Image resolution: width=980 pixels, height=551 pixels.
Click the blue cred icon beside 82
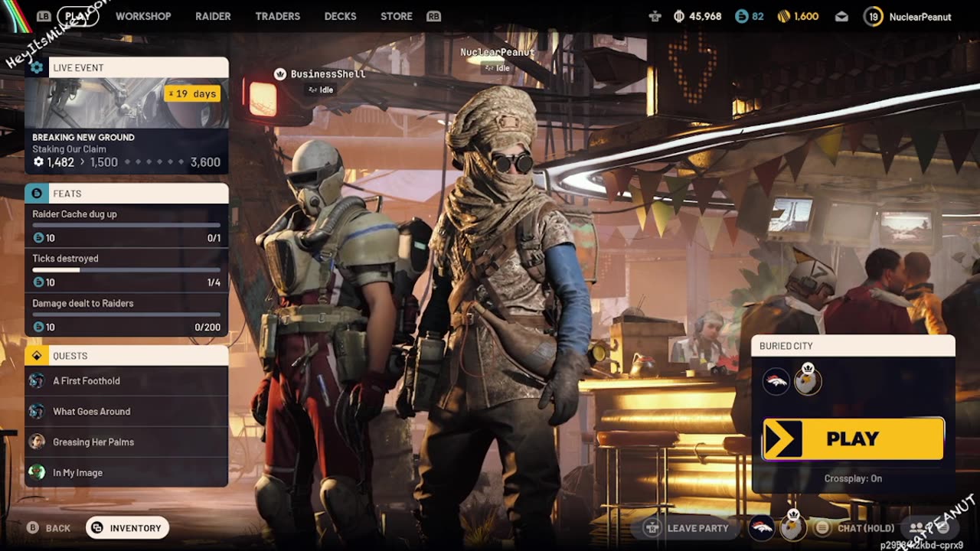[x=740, y=16]
